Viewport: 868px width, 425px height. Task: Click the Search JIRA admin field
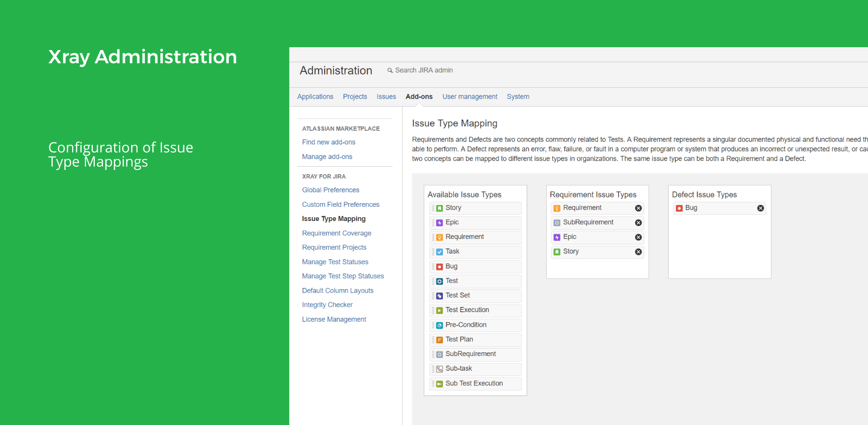tap(423, 70)
